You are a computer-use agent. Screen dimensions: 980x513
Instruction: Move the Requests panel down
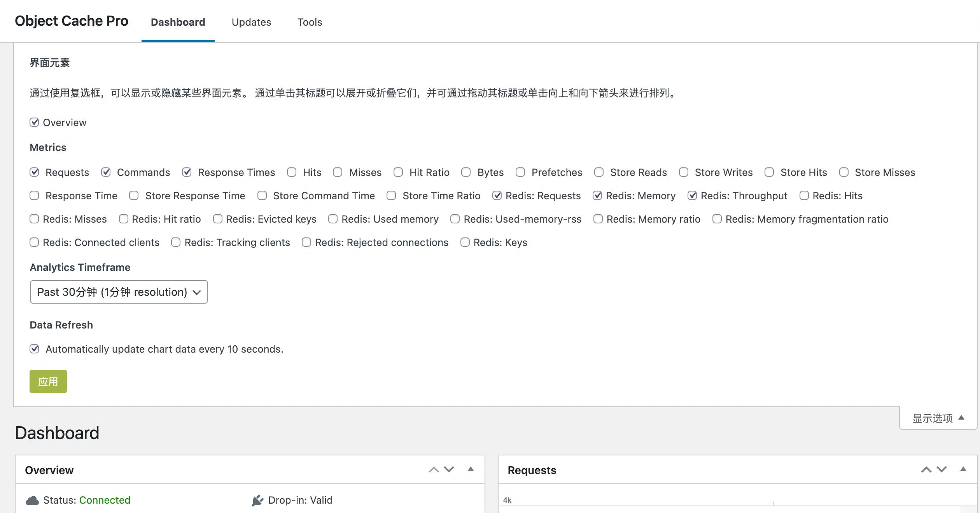point(941,469)
